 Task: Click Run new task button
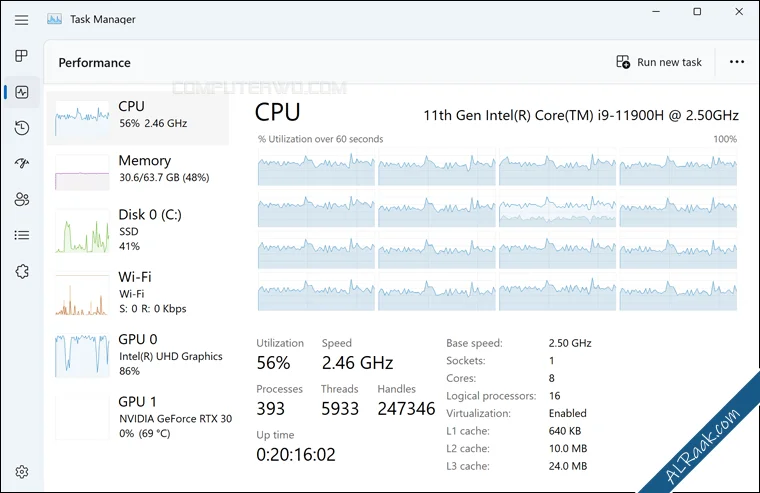pyautogui.click(x=659, y=62)
